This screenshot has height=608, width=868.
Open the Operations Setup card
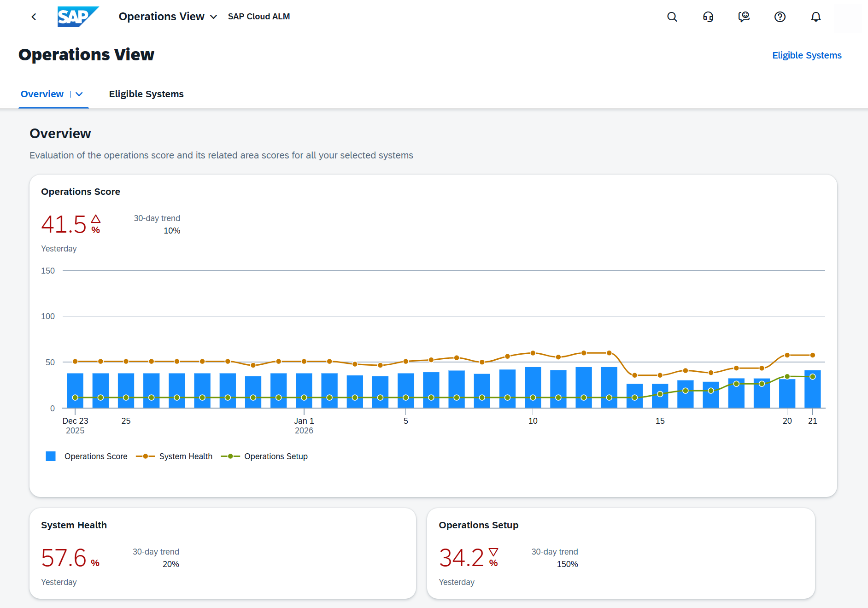620,553
